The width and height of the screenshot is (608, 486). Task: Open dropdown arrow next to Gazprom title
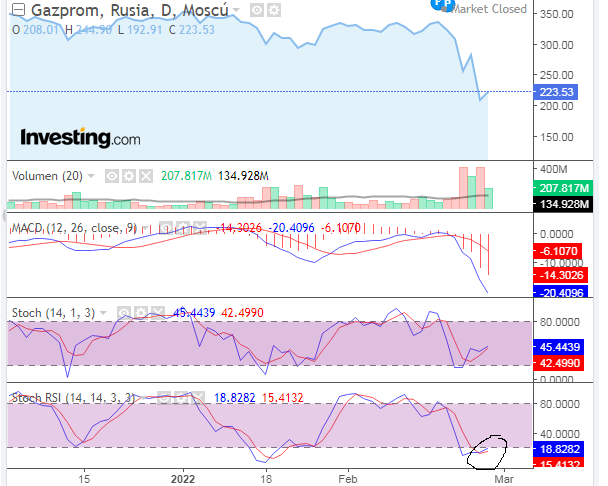pos(236,10)
